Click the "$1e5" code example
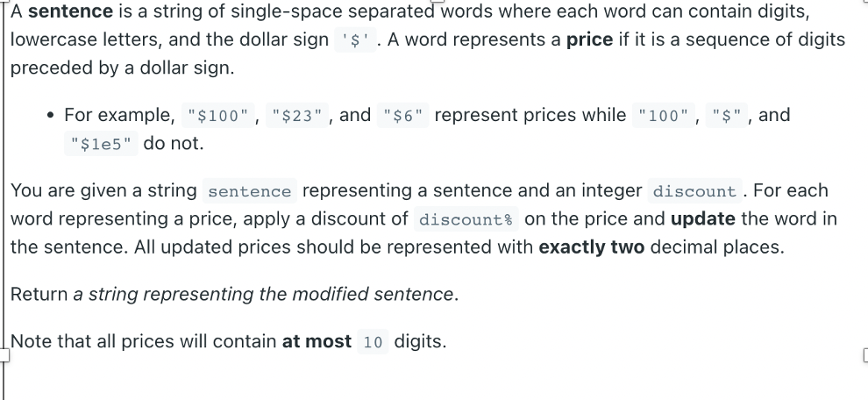Viewport: 868px width, 400px height. click(101, 144)
